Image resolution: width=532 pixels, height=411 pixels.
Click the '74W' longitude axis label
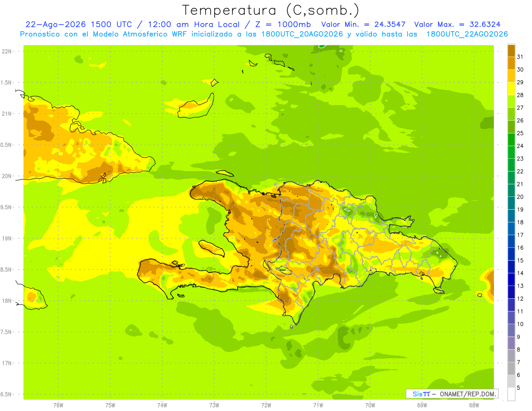point(162,405)
